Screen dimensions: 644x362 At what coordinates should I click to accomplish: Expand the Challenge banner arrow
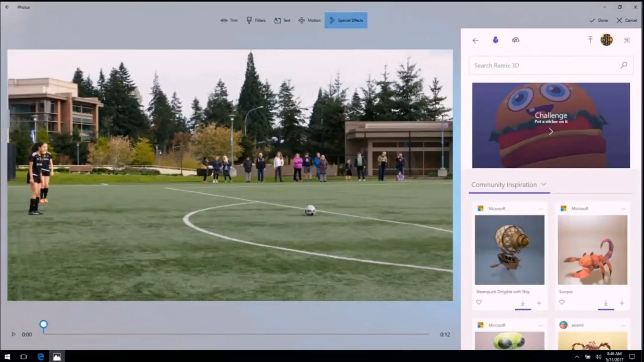[x=551, y=132]
